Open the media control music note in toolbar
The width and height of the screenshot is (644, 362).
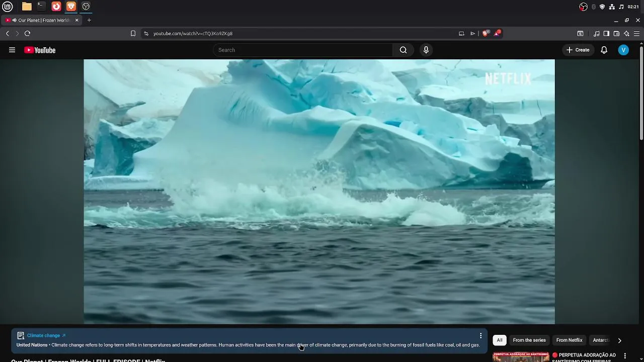(596, 33)
